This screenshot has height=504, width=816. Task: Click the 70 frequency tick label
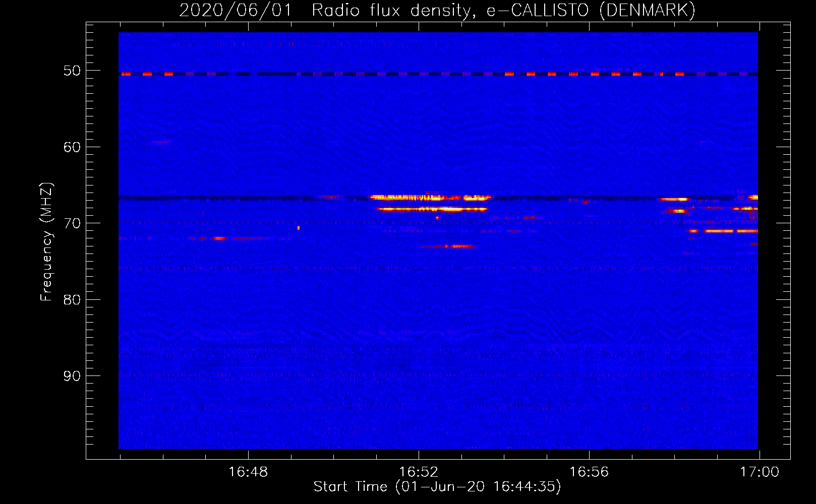72,223
